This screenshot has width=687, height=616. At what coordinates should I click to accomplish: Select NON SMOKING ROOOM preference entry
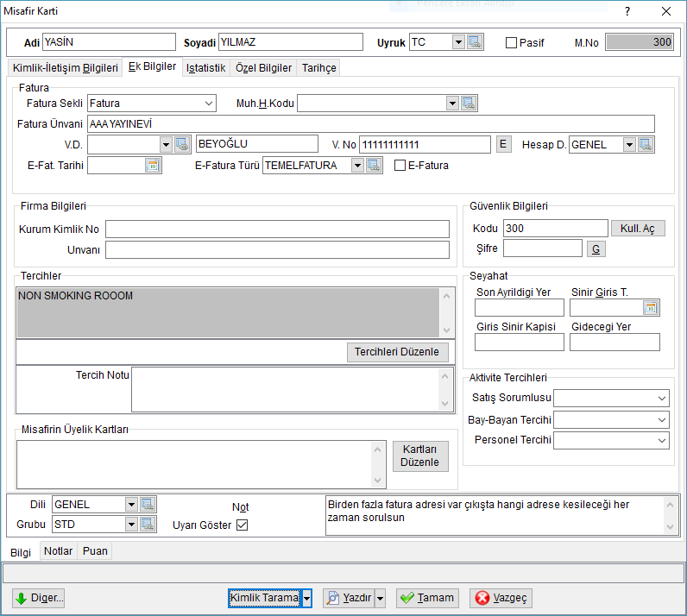tap(75, 296)
